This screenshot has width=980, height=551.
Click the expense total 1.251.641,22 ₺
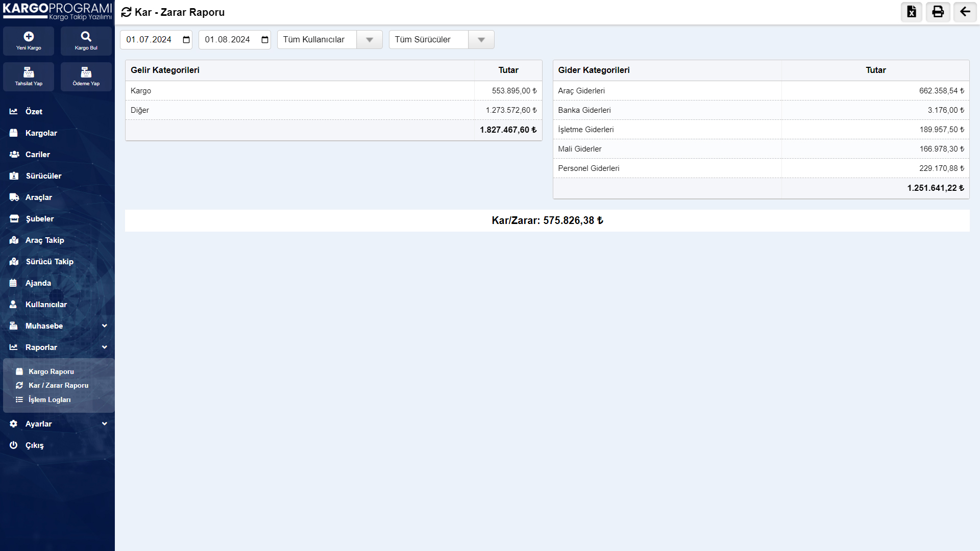coord(936,188)
